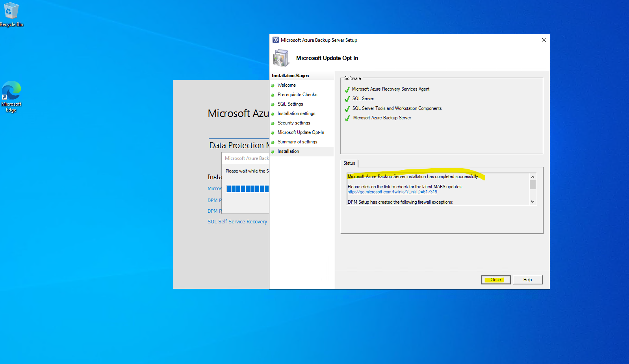Click the Microsoft Azure Recovery Services Agent text

391,89
